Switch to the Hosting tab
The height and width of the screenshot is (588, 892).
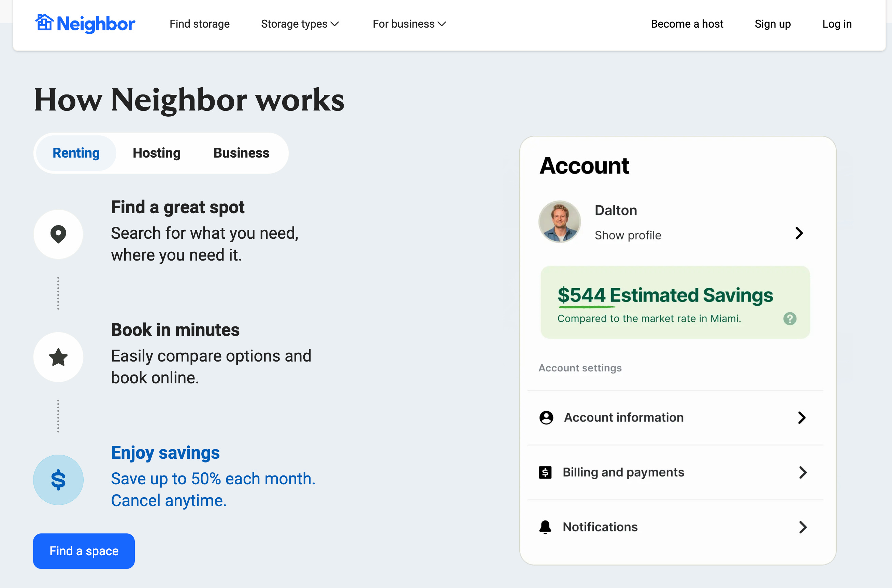point(156,153)
